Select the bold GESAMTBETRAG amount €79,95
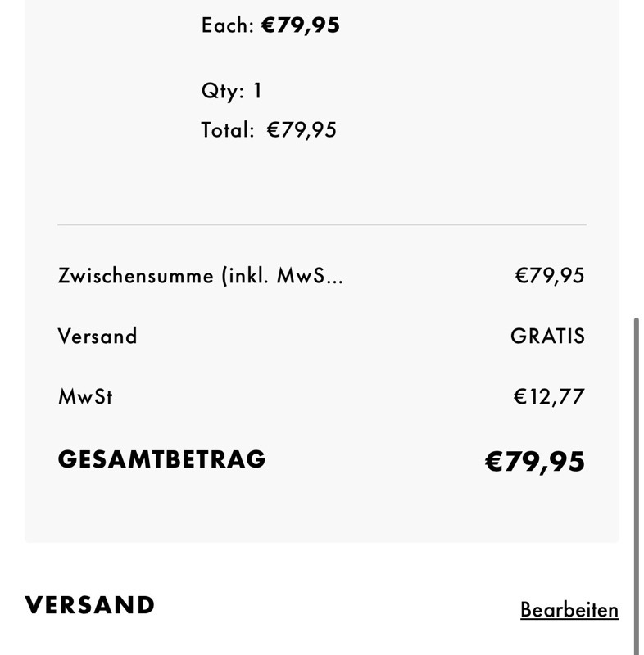 point(535,462)
